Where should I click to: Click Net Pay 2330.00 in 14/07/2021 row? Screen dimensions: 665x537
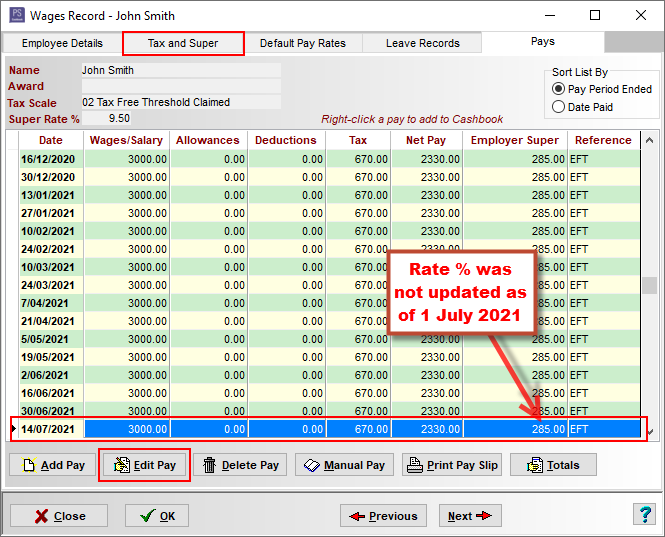tap(427, 429)
